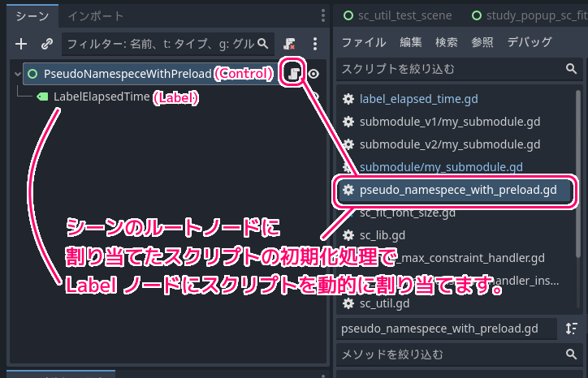Image resolution: width=588 pixels, height=378 pixels.
Task: Instantiate child scene via link icon
Action: (x=47, y=44)
